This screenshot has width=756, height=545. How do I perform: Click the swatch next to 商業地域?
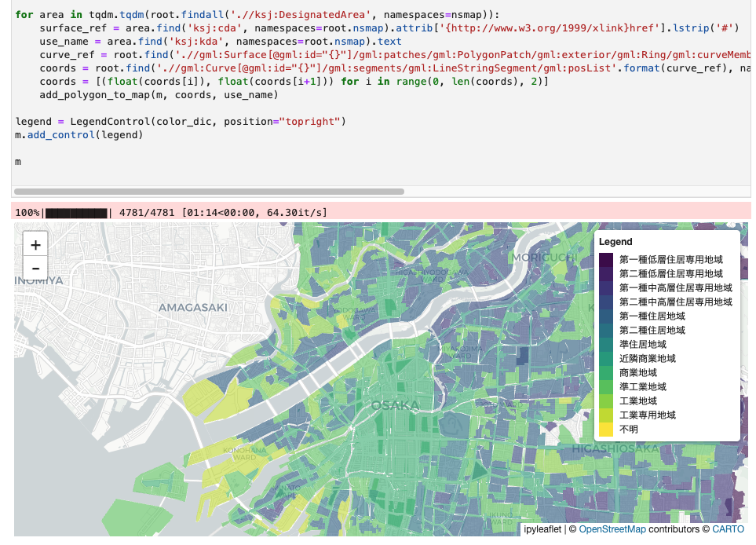605,372
